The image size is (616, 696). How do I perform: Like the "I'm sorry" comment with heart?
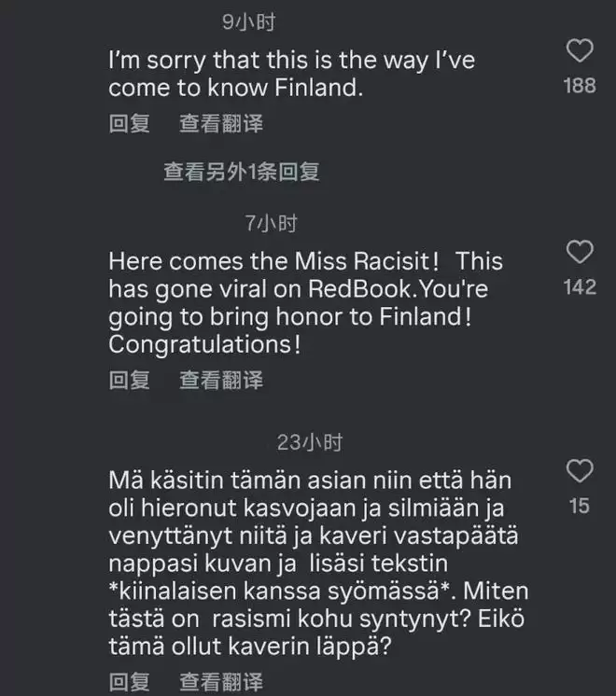tap(580, 51)
